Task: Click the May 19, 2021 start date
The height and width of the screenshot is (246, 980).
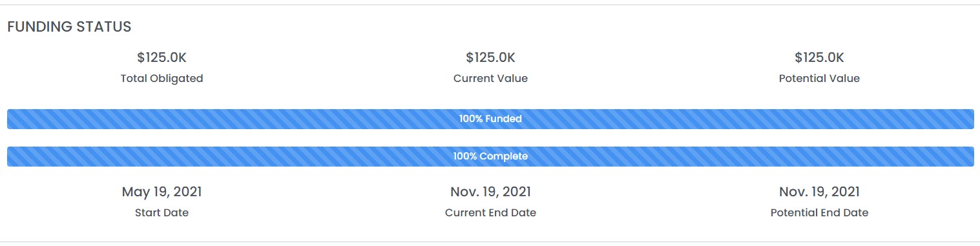Action: 162,192
